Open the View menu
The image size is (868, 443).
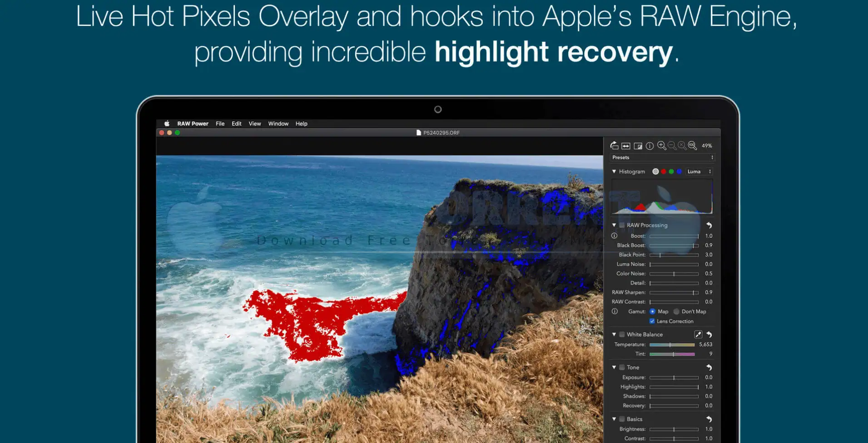255,123
